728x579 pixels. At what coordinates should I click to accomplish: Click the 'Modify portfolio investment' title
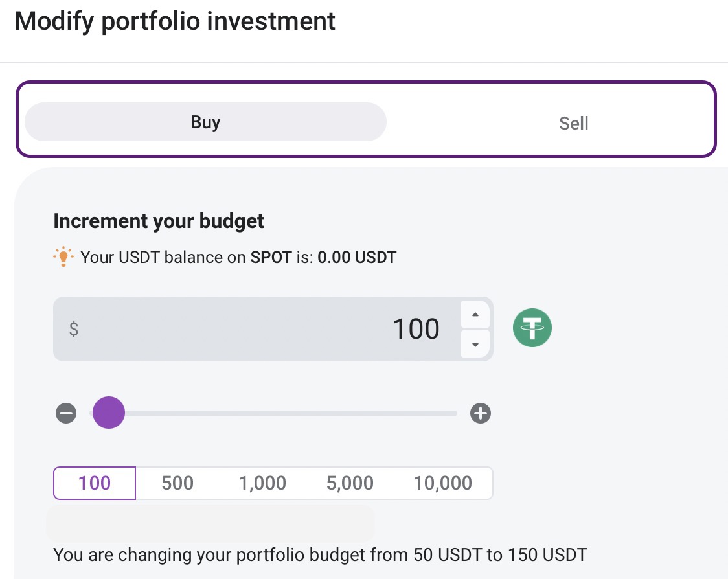[x=175, y=21]
